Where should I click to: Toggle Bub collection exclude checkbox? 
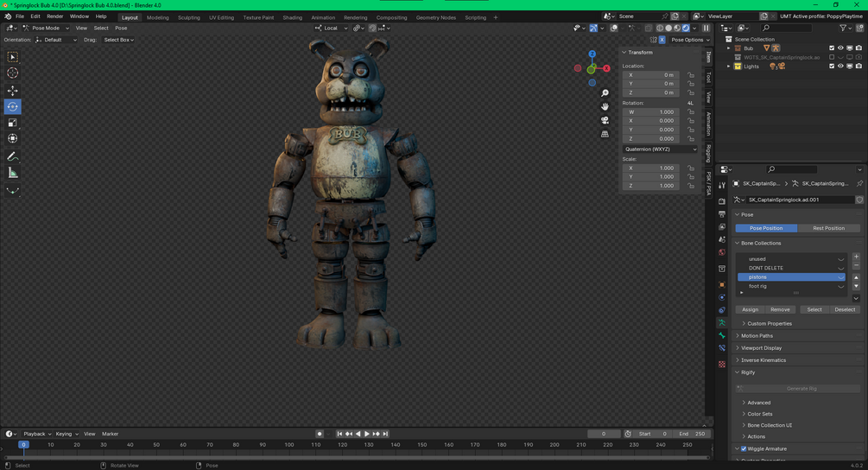tap(832, 48)
